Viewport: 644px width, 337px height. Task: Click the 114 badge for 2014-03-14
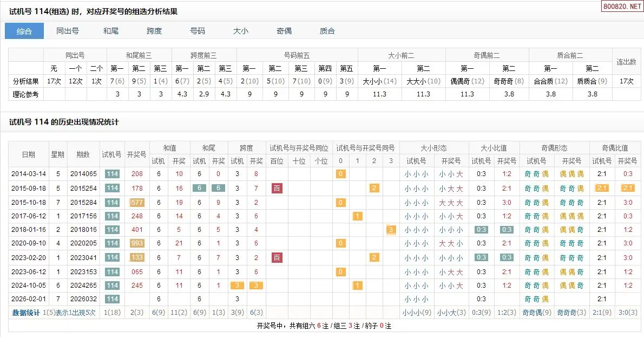coord(112,174)
